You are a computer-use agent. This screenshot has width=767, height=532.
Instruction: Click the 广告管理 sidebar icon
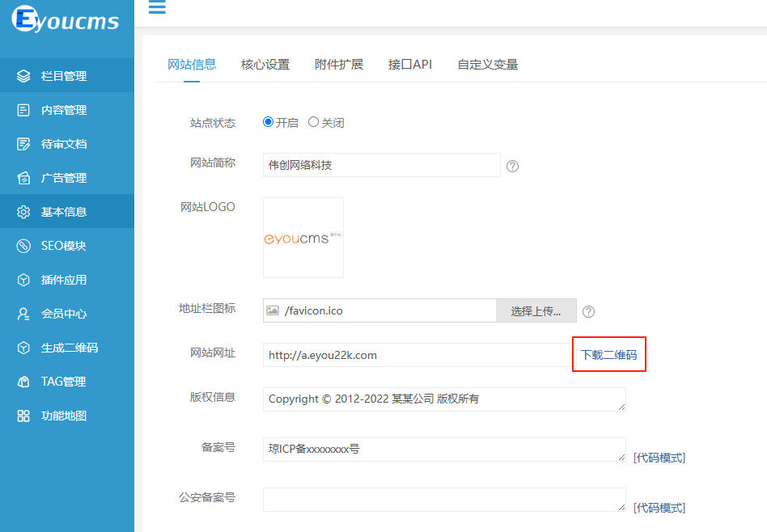click(x=23, y=178)
